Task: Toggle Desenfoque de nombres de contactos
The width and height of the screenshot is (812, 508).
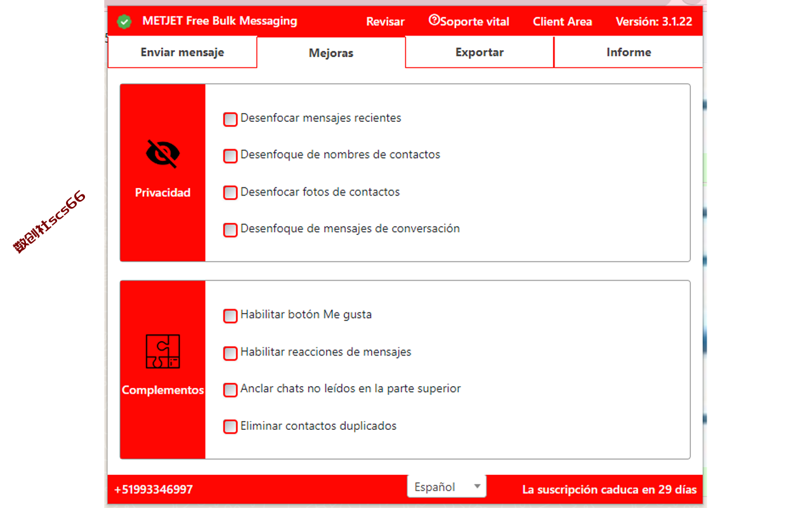Action: 230,156
